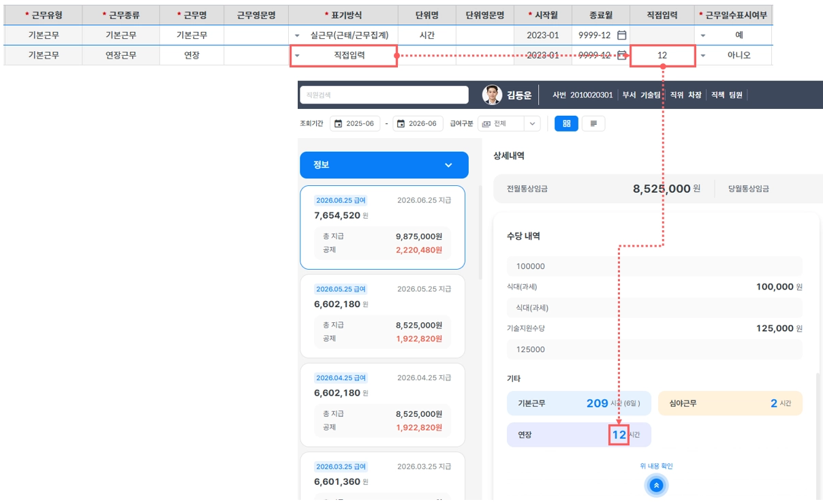The height and width of the screenshot is (504, 823).
Task: Click 사번 2010020301 in header
Action: point(583,95)
